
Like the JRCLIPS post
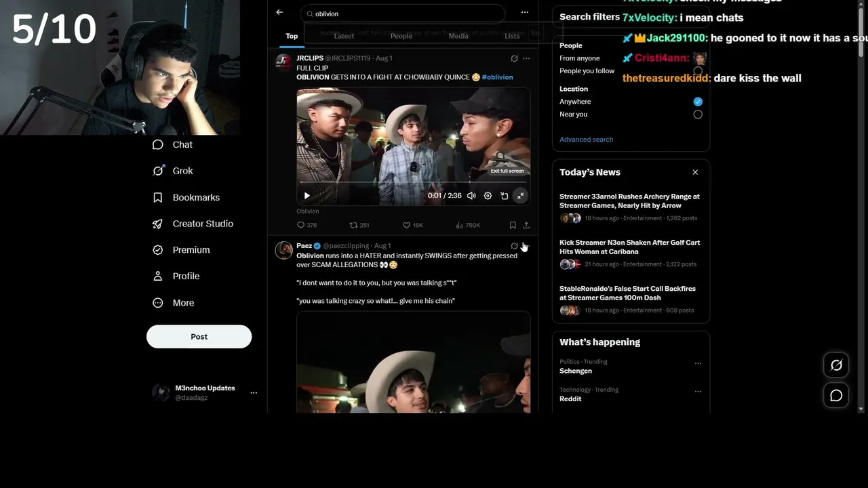412,225
